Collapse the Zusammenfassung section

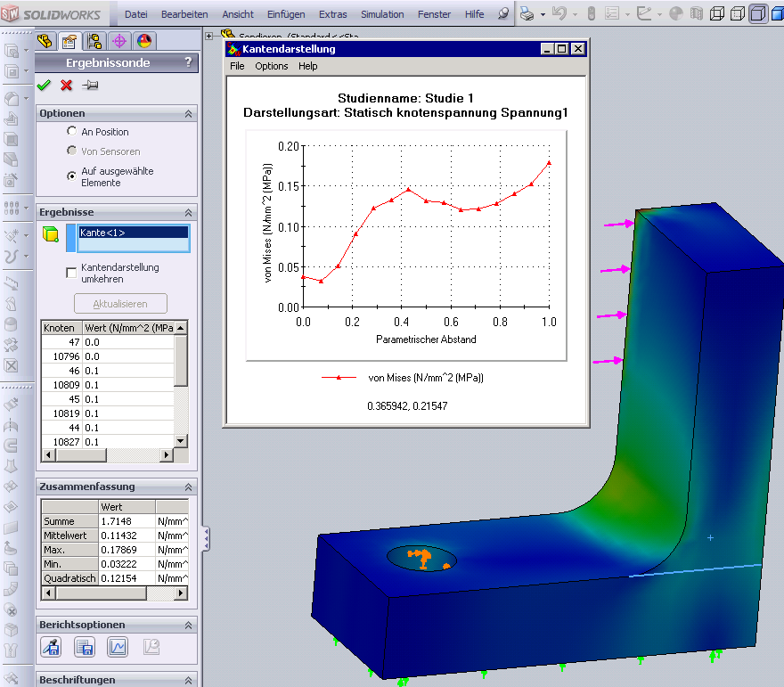coord(188,487)
